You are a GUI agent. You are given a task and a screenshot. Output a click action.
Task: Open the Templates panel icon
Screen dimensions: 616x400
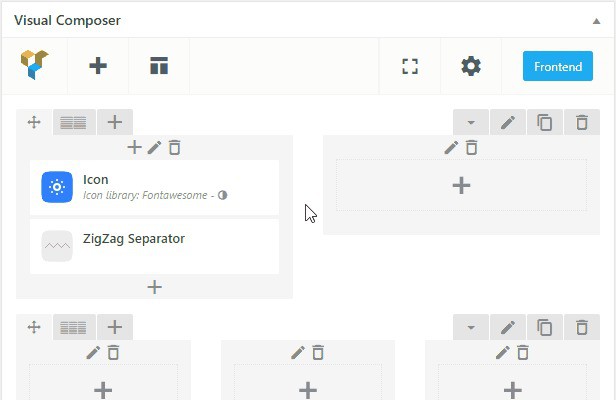(x=158, y=66)
